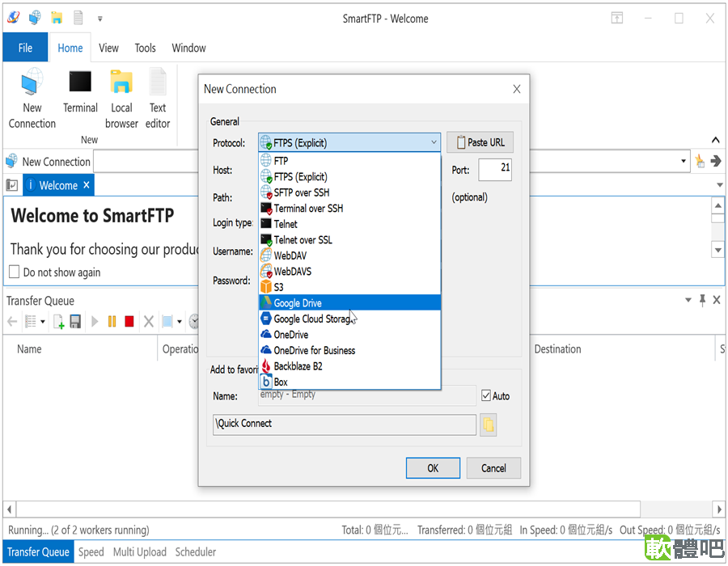Open the Transfer Queue panel options arrow
This screenshot has width=728, height=566.
tap(688, 300)
